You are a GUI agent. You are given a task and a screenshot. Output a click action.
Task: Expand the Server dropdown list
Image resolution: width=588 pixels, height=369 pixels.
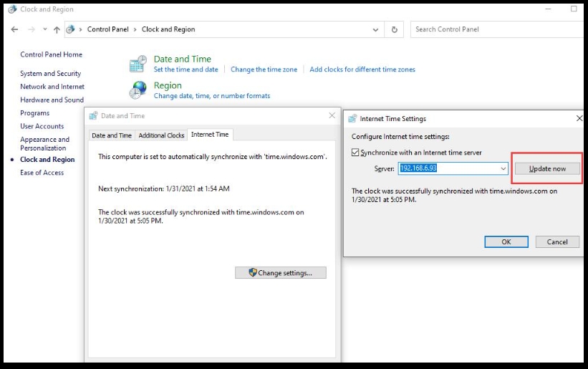504,168
